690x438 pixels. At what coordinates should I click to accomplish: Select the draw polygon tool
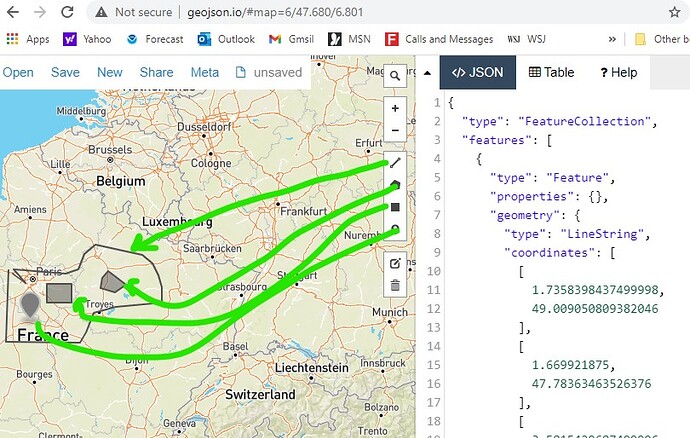click(395, 185)
